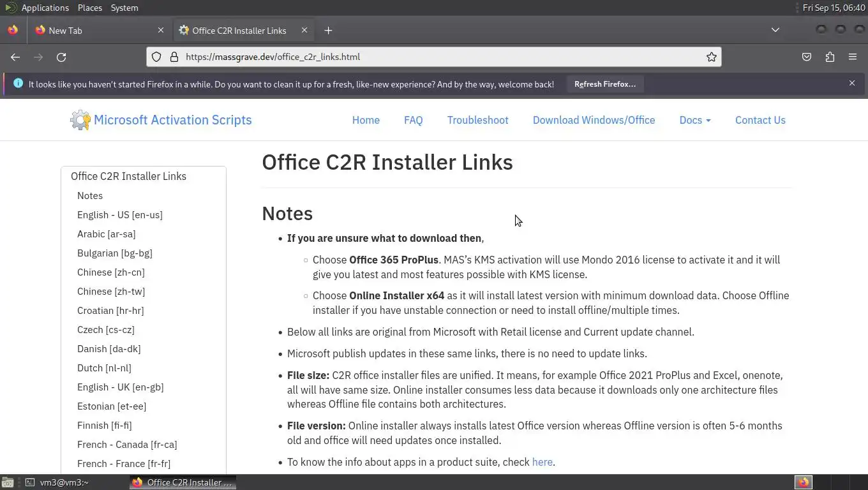Viewport: 868px width, 490px height.
Task: Select Chinese [zh-cn] in sidebar
Action: tap(111, 272)
